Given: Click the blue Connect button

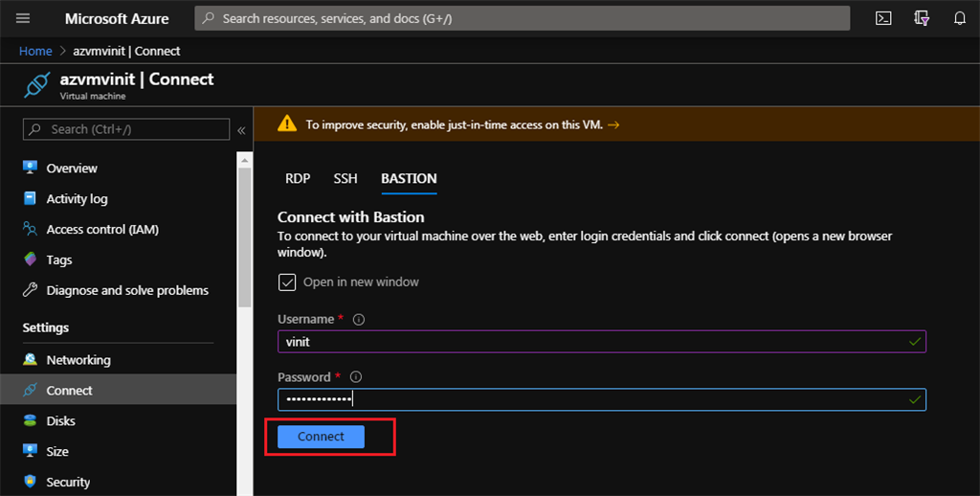Looking at the screenshot, I should coord(321,437).
